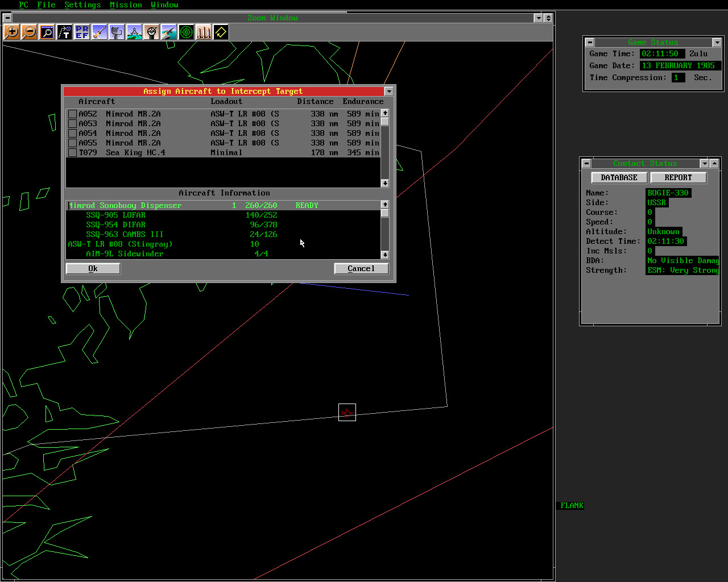
Task: Click the missile launch attack icon
Action: pyautogui.click(x=100, y=32)
